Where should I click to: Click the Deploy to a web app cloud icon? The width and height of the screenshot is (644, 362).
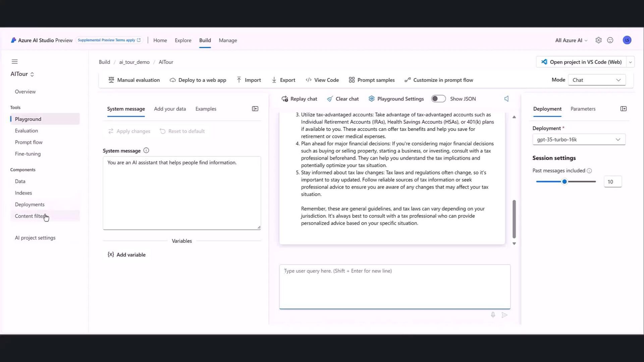[172, 80]
